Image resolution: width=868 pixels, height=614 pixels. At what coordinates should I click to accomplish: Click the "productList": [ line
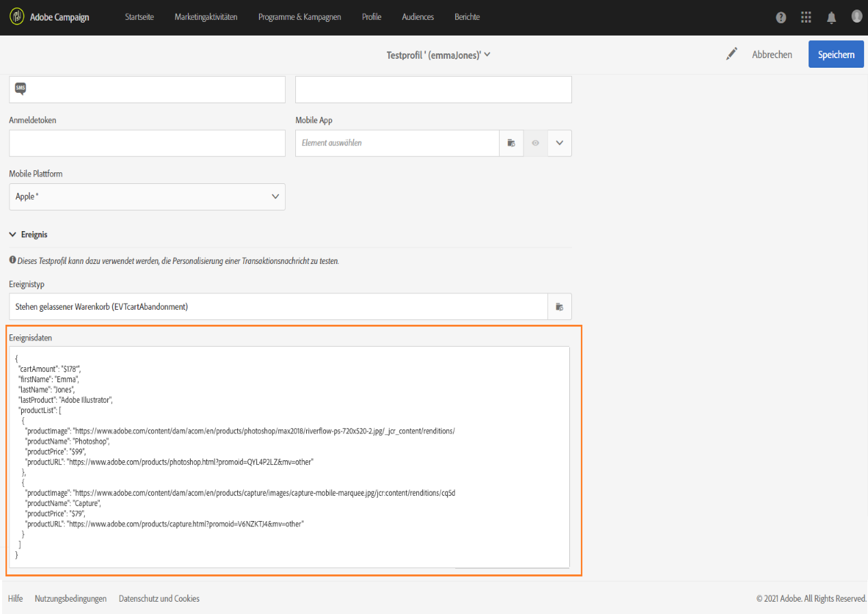[x=40, y=410]
